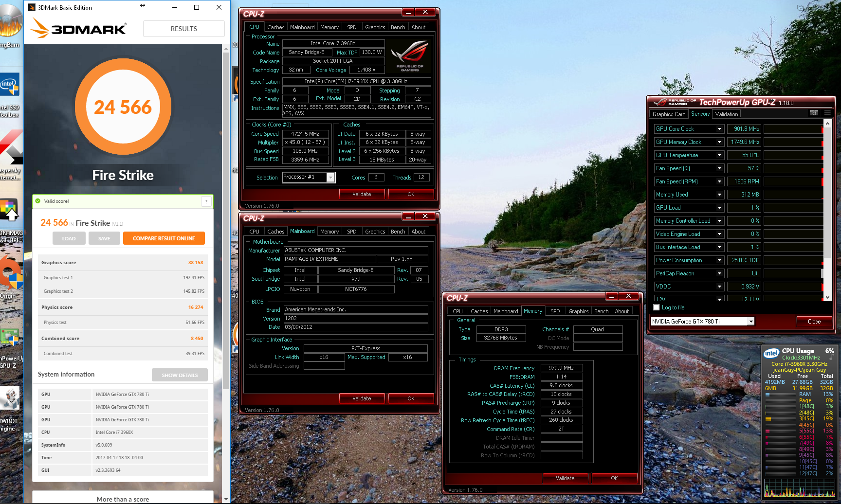Click the Close button in GPU-Z
This screenshot has width=841, height=504.
point(814,322)
